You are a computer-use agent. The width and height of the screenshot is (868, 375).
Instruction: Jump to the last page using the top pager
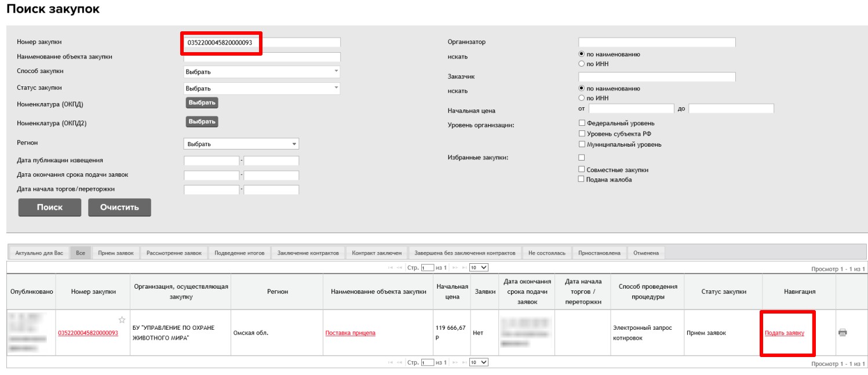pos(465,266)
